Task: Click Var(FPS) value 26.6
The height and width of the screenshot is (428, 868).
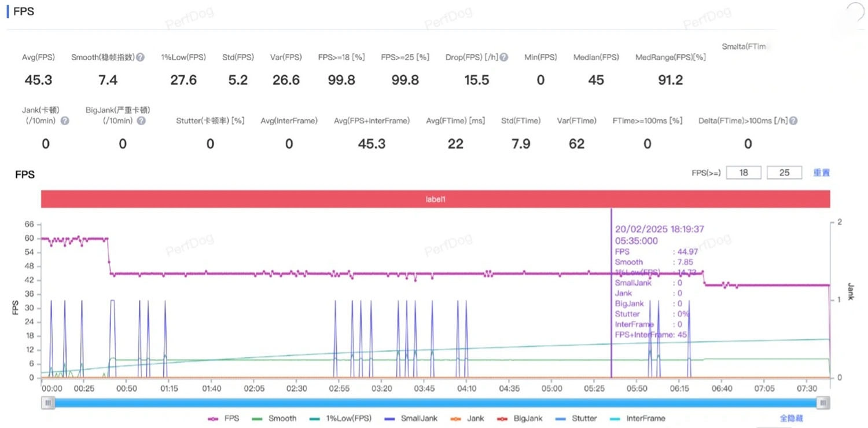Action: 286,80
